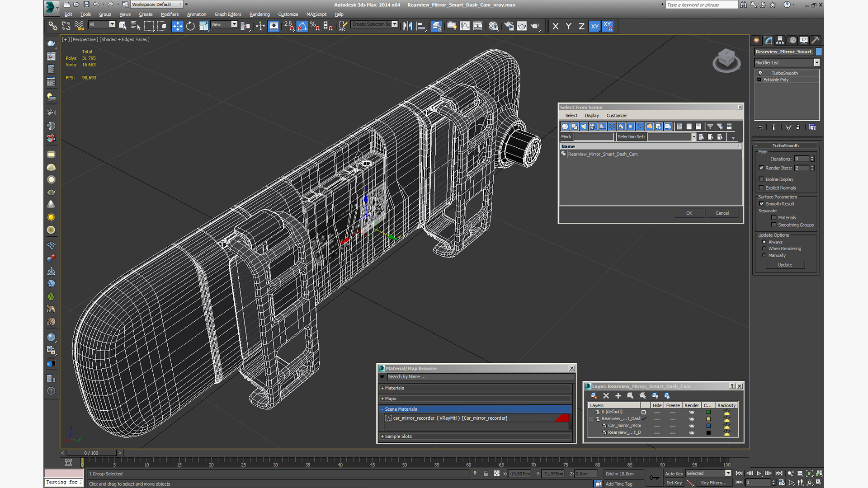
Task: Open the Utilities command panel tab
Action: click(815, 40)
